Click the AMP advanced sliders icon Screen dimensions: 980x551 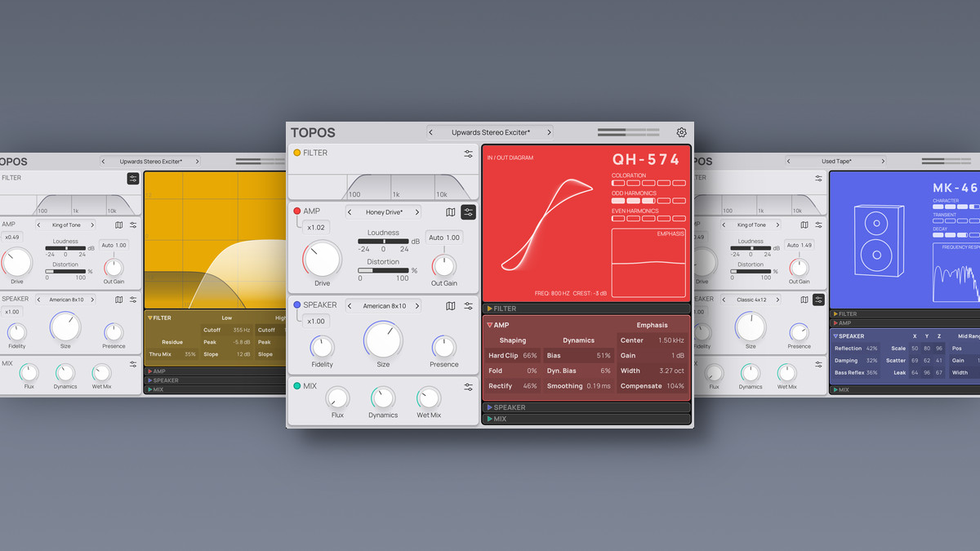[x=468, y=211]
